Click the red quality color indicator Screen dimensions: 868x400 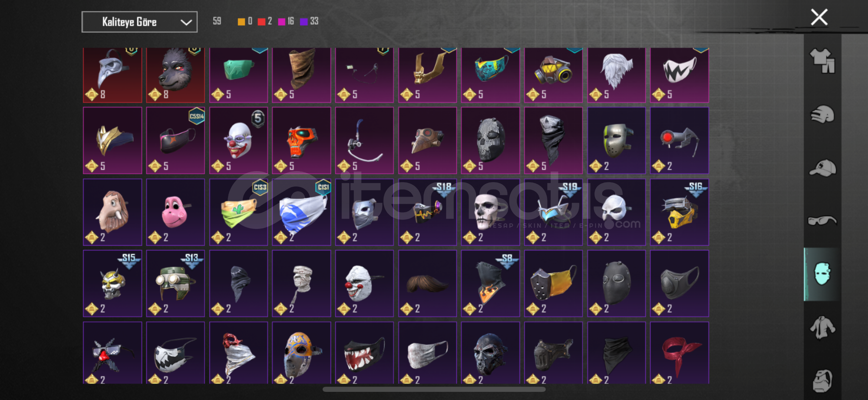point(261,21)
